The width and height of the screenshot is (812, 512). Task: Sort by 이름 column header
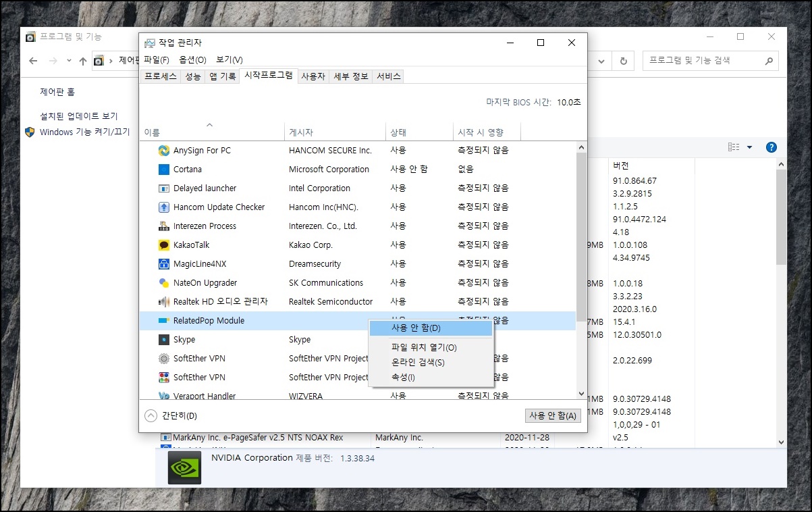pos(212,132)
